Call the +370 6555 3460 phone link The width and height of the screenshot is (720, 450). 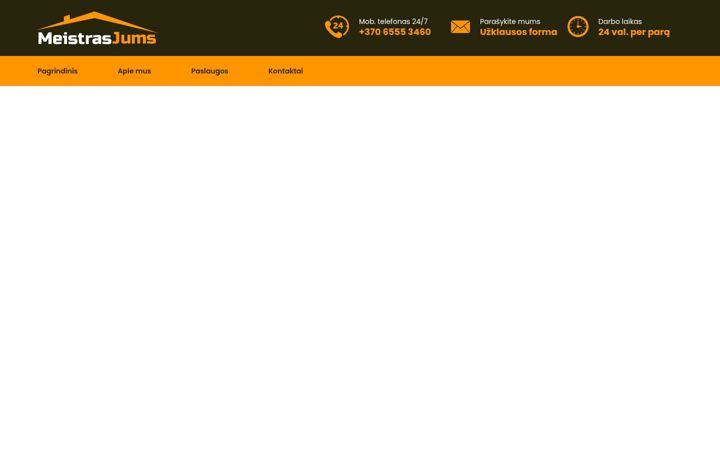click(395, 32)
